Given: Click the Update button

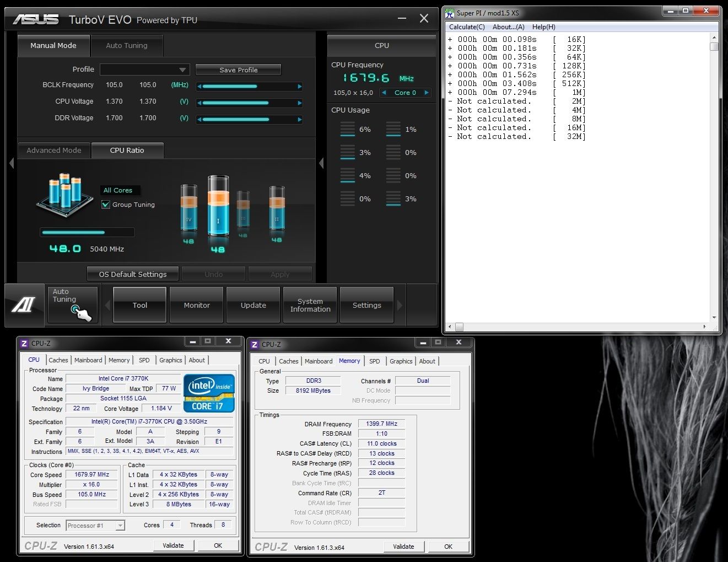Looking at the screenshot, I should 254,305.
